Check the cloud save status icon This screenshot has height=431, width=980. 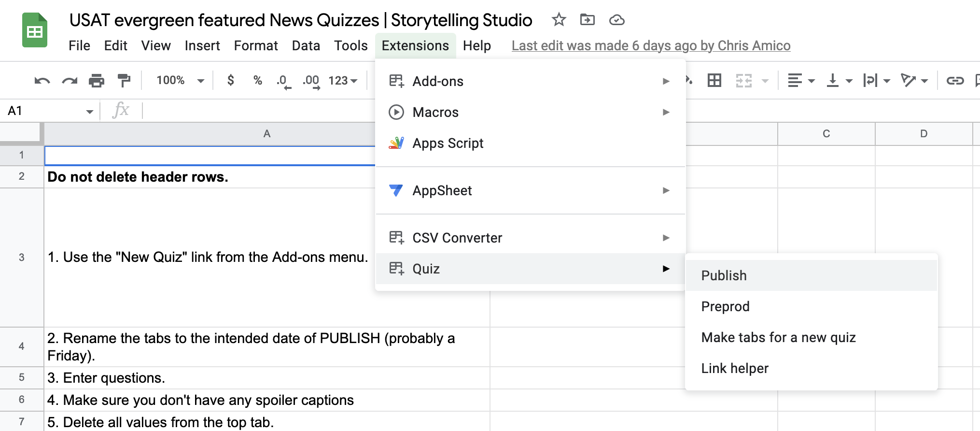617,20
